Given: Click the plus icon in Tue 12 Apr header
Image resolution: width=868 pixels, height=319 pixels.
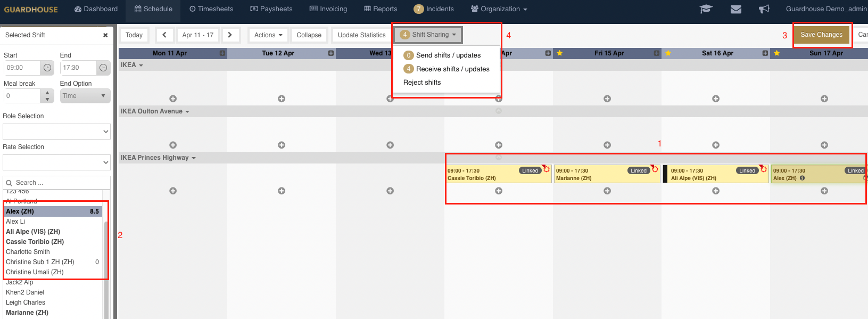Looking at the screenshot, I should (x=331, y=53).
